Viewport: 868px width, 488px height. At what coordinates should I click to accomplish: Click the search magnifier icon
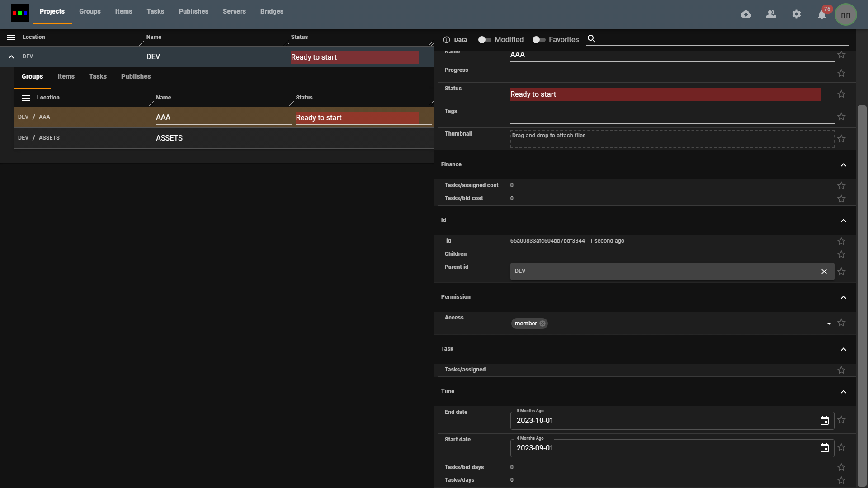591,39
